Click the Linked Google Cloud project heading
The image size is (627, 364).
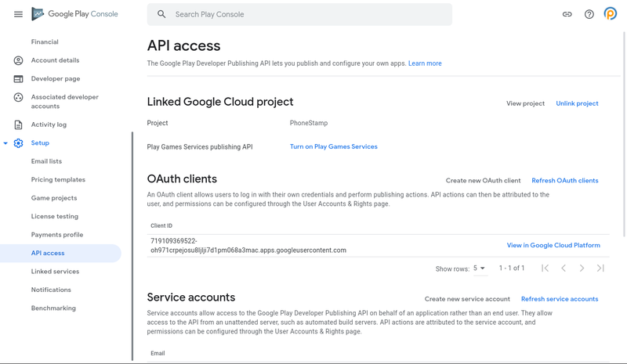220,102
